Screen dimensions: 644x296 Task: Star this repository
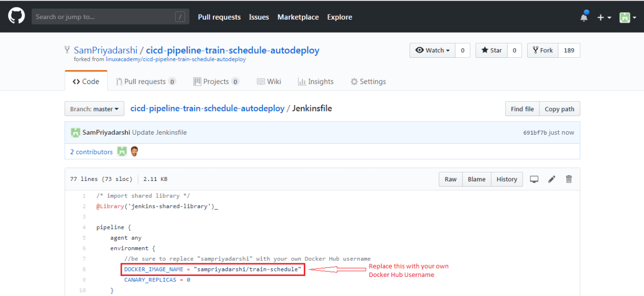491,50
